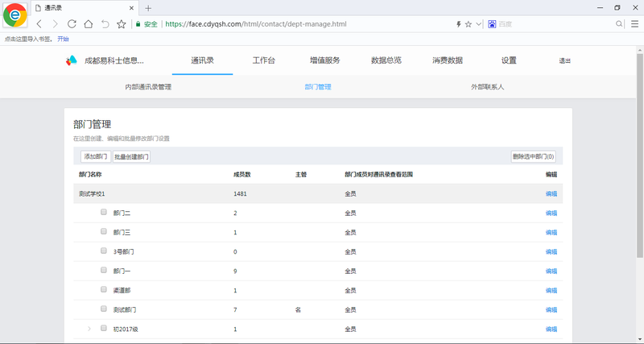This screenshot has height=344, width=644.
Task: Open the browser hamburger menu
Action: point(634,24)
